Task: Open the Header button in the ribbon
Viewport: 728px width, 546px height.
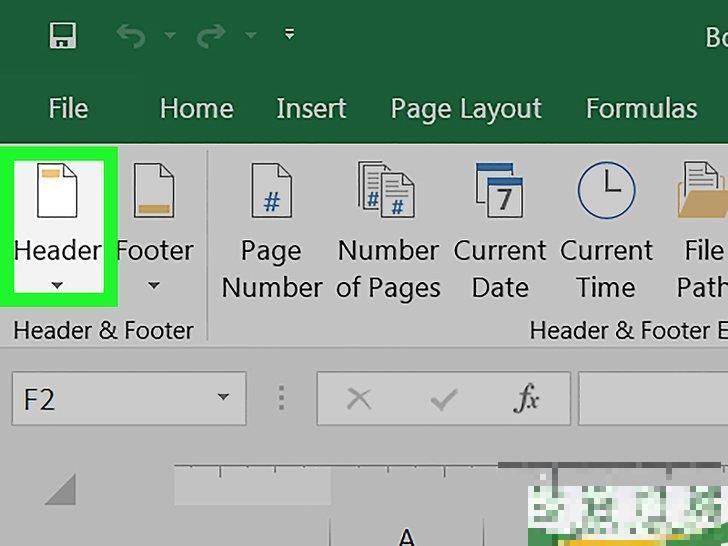Action: 57,226
